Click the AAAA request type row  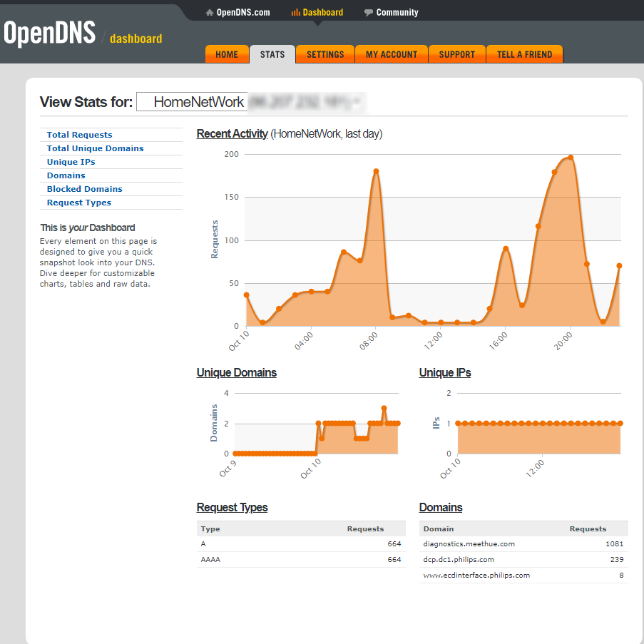pyautogui.click(x=301, y=559)
